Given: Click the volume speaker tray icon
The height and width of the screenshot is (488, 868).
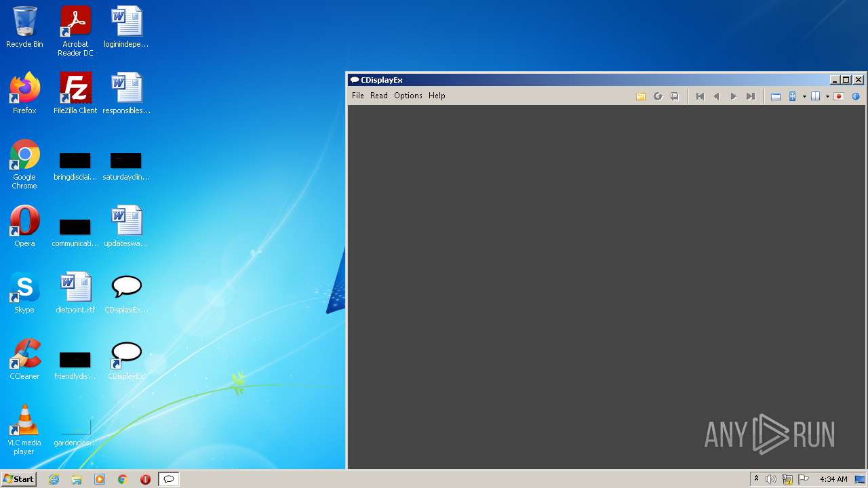Looking at the screenshot, I should click(x=771, y=479).
